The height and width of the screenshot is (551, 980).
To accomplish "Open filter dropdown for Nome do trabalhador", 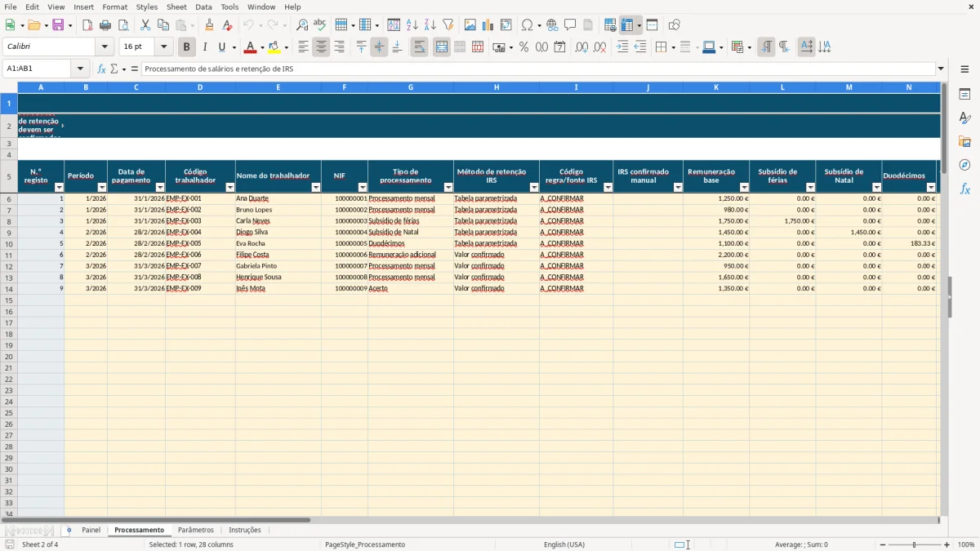I will pos(315,188).
